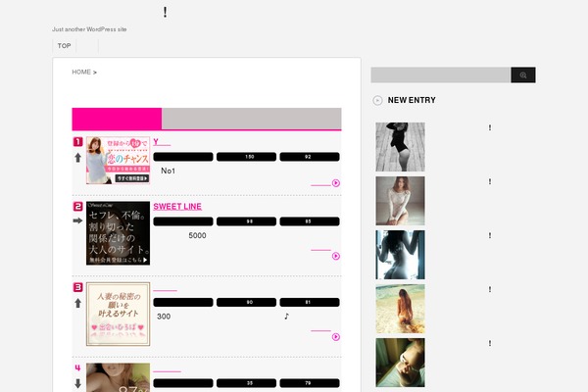Open second NEW ENTRY thumbnail, white lace

click(x=400, y=201)
